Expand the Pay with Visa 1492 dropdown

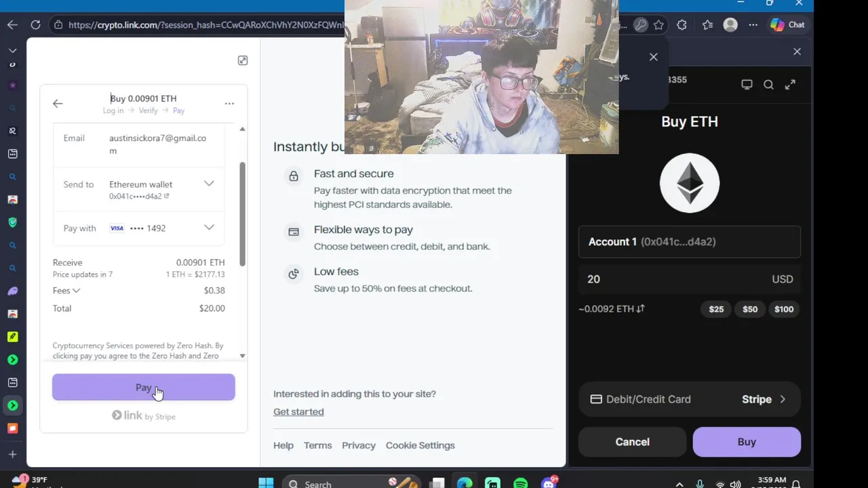[209, 228]
